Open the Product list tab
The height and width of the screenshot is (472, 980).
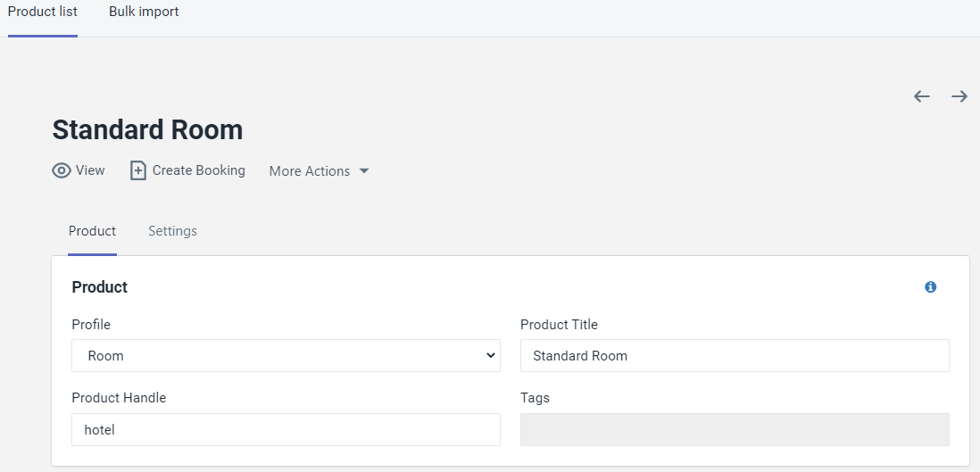[43, 12]
